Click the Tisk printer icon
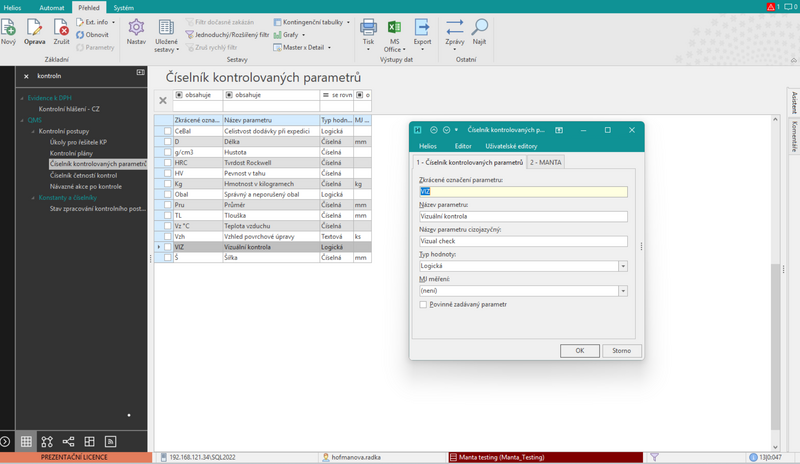Screen dimensions: 800x464 [x=368, y=27]
